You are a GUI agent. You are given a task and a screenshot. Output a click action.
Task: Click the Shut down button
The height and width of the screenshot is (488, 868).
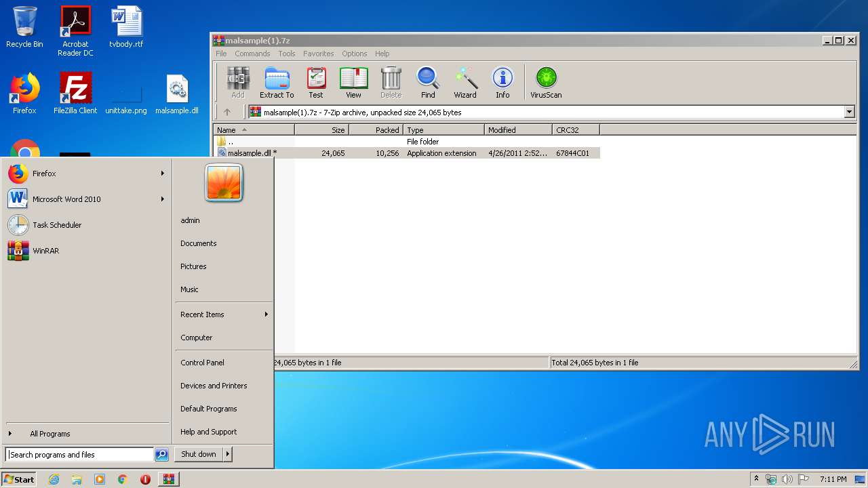(x=199, y=454)
